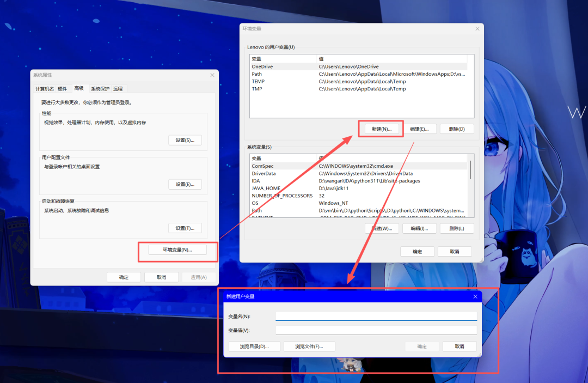Viewport: 588px width, 383px height.
Task: Click 浏览文件(F)... button
Action: point(309,346)
